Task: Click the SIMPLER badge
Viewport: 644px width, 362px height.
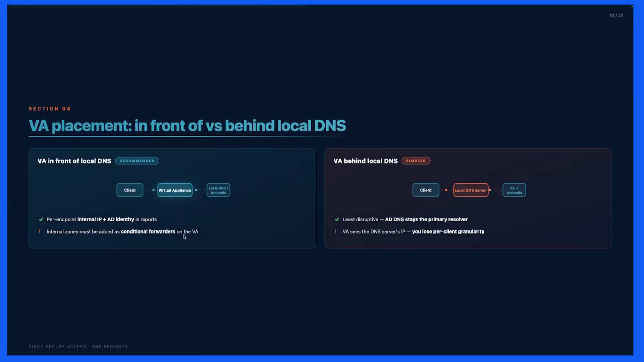Action: pos(416,161)
